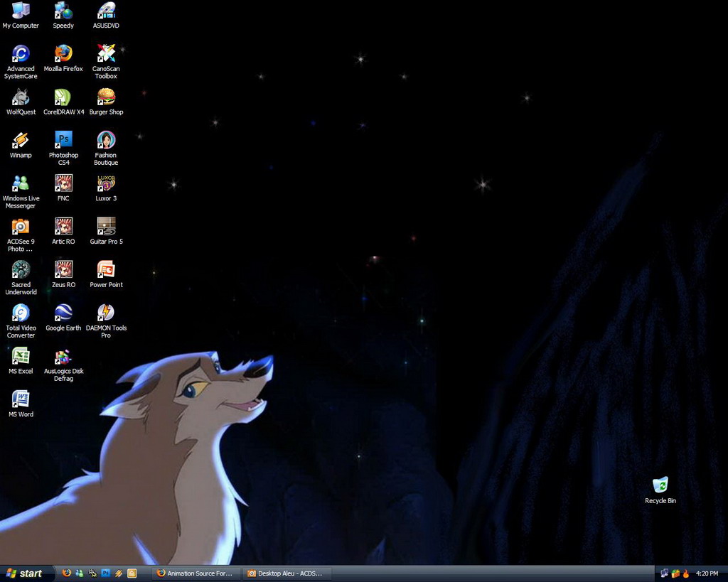
Task: Click the third Quick Launch icon after Messenger
Action: click(93, 573)
